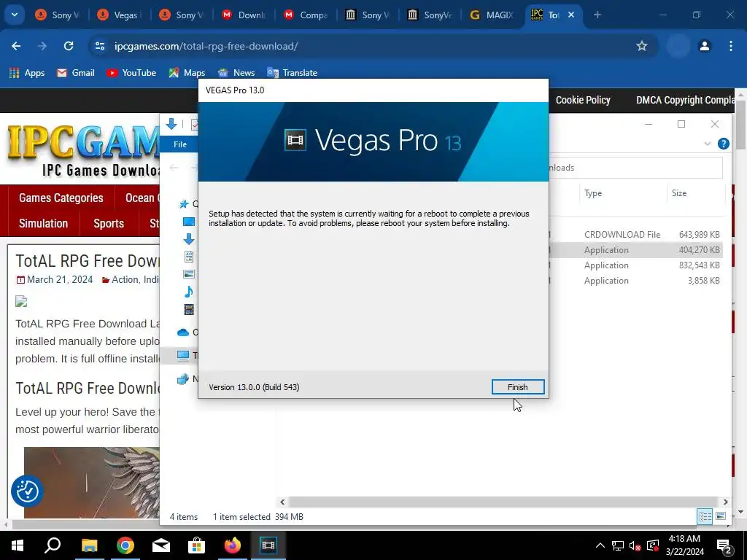This screenshot has height=560, width=747.
Task: Open a new browser tab
Action: click(x=597, y=15)
